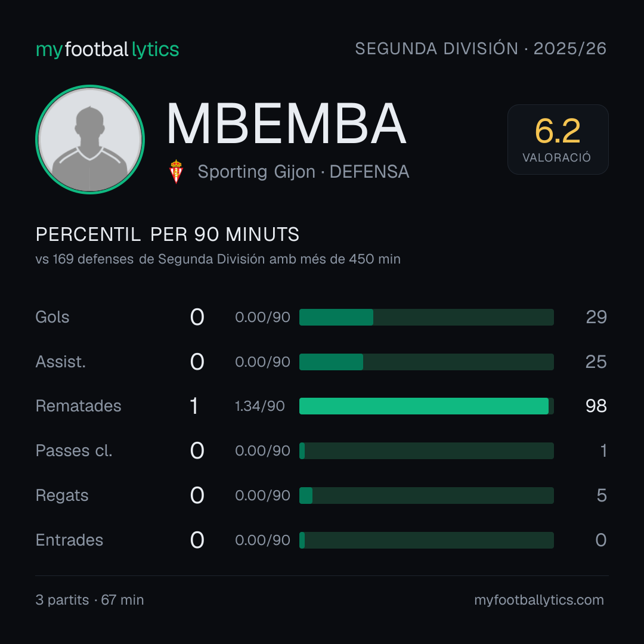
Task: Click the Percentil per 90 minuts heading
Action: [168, 234]
